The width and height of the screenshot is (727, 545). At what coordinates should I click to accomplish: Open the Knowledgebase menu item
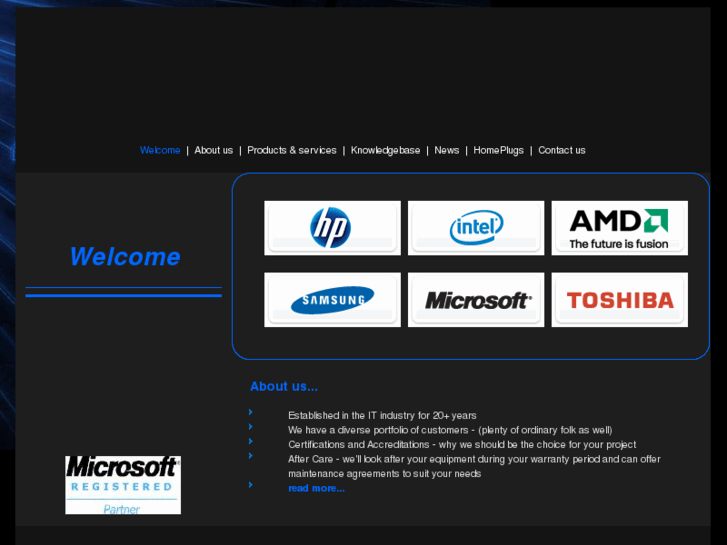coord(385,150)
